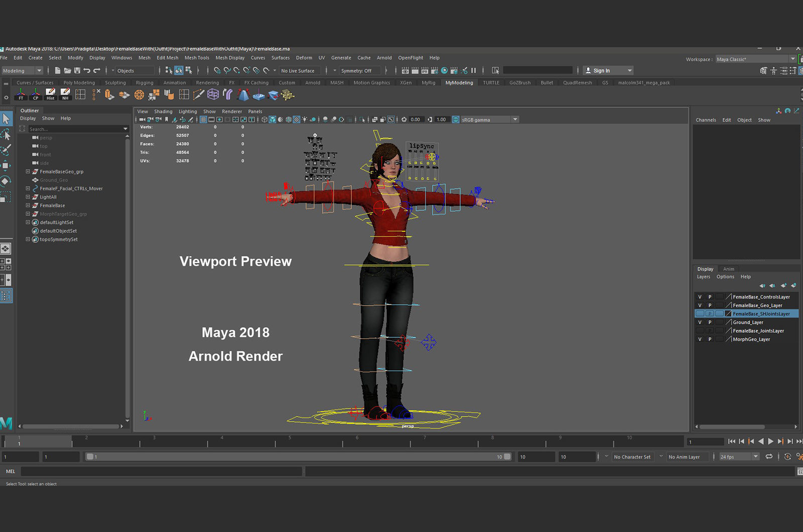This screenshot has width=803, height=532.
Task: Click No Character Set selector
Action: point(632,457)
